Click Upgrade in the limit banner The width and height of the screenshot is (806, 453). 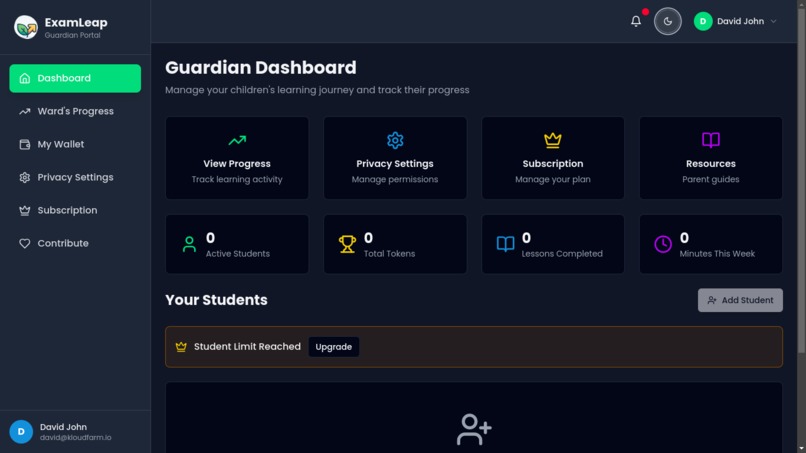(x=334, y=347)
